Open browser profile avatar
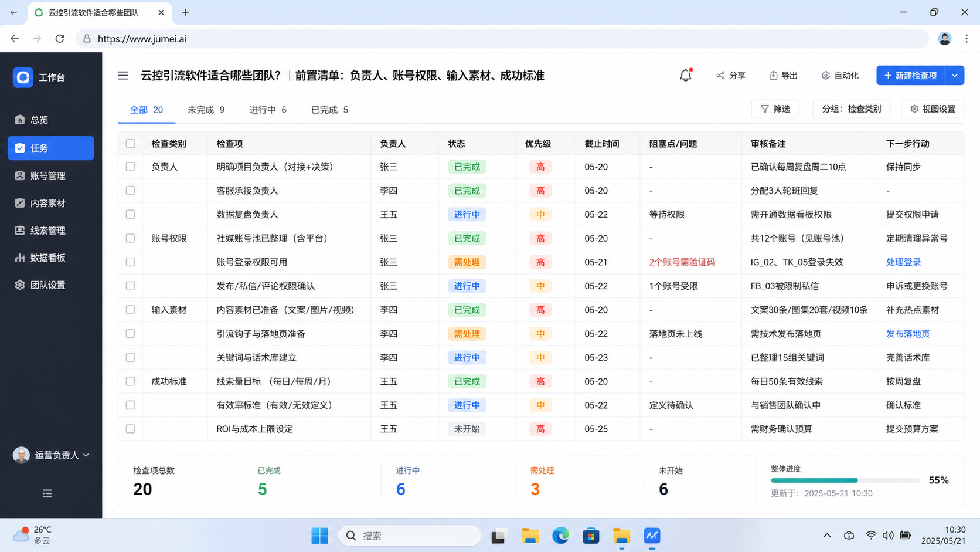 pyautogui.click(x=944, y=39)
